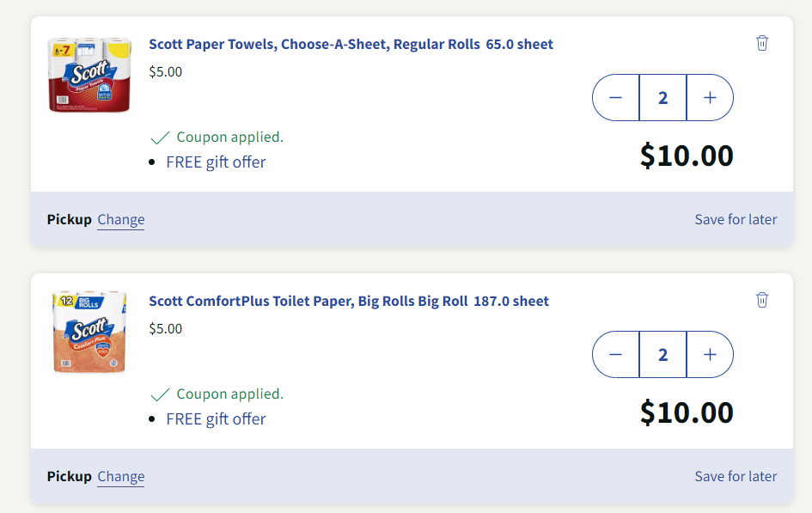Click the Paper Towels quantity field

point(662,98)
